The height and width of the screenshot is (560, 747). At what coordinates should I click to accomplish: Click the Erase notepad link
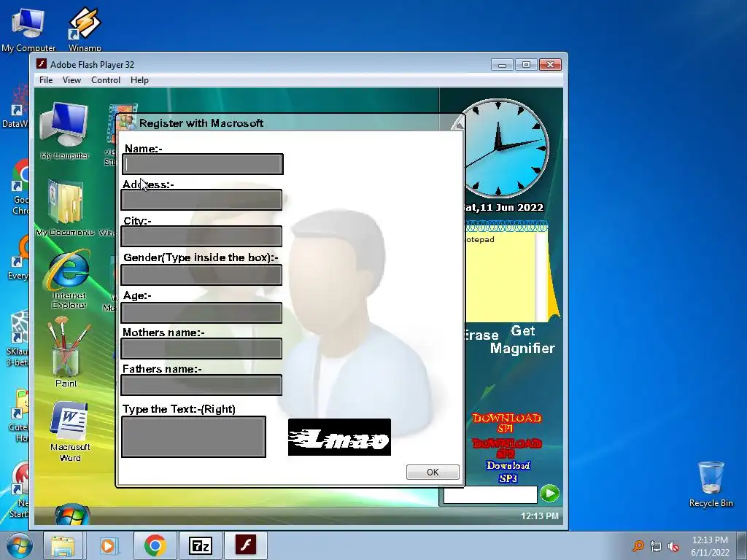click(481, 335)
